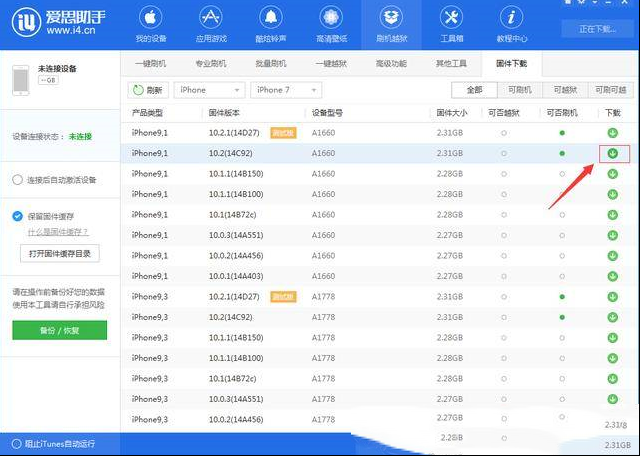Image resolution: width=640 pixels, height=456 pixels.
Task: Click 固件大小 column header
Action: click(x=452, y=113)
